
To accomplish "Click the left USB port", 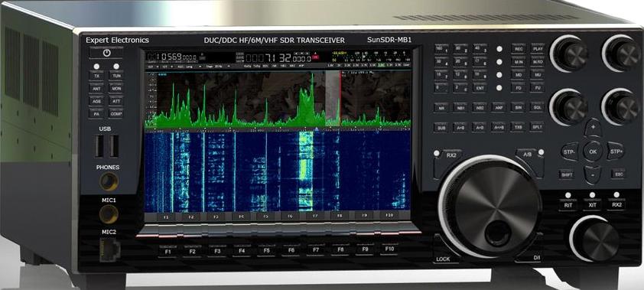I will pos(99,146).
